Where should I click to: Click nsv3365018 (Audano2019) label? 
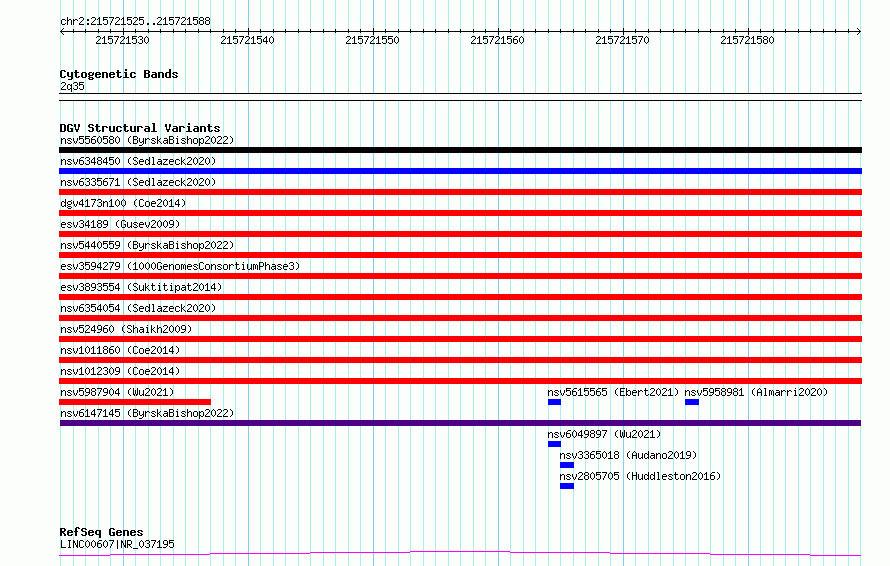[628, 455]
